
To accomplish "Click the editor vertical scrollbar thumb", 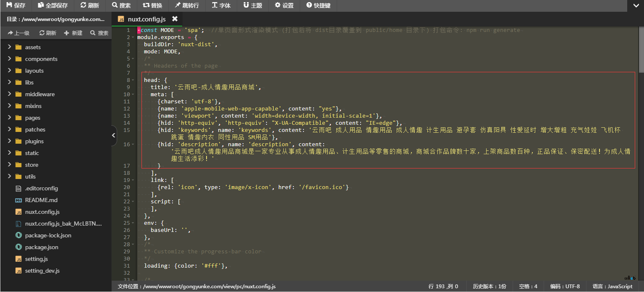I will 641,50.
